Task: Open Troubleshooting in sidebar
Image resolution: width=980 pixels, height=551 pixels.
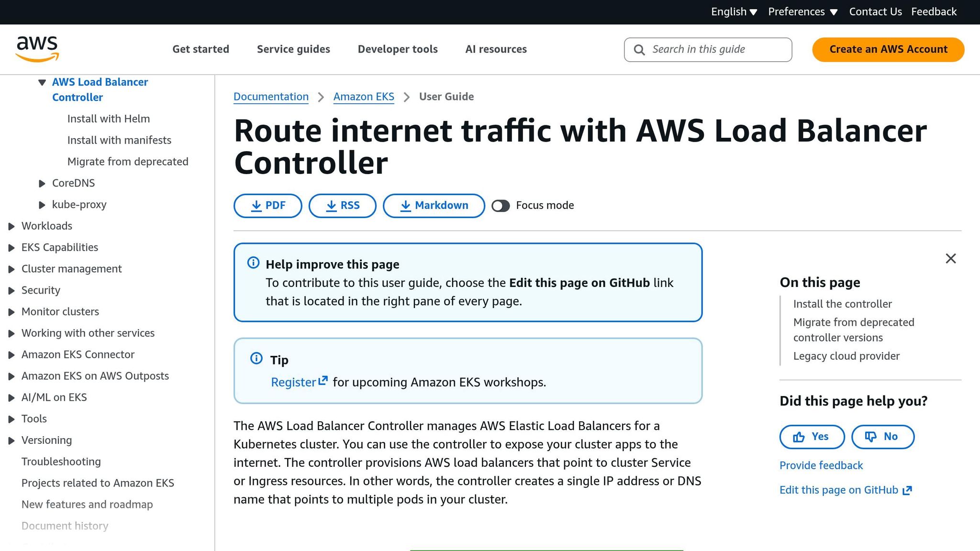Action: 61,462
